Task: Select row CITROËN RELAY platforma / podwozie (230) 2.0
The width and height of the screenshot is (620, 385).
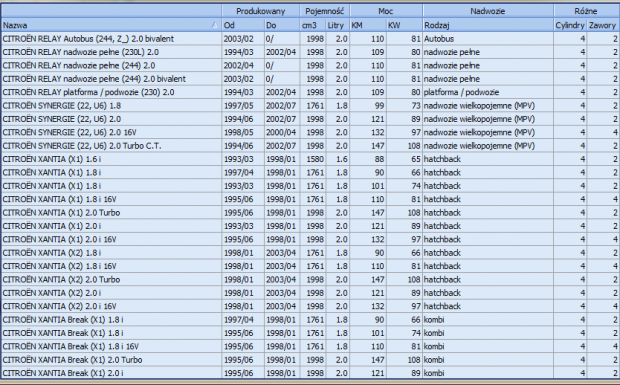Action: click(x=310, y=92)
